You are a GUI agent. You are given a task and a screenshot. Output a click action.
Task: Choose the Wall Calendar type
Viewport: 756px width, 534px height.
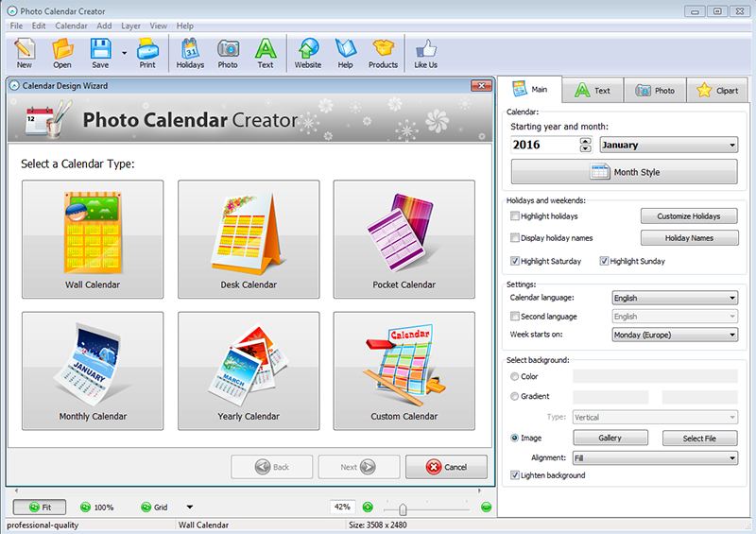tap(93, 239)
